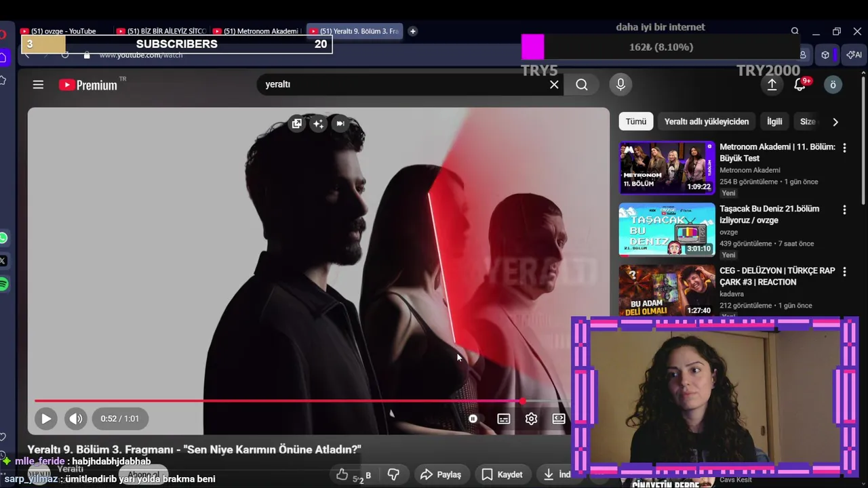The height and width of the screenshot is (488, 868).
Task: Open 'Taşacak Bu Deniz 21.bölüm izliyoruz' title
Action: pyautogui.click(x=770, y=214)
